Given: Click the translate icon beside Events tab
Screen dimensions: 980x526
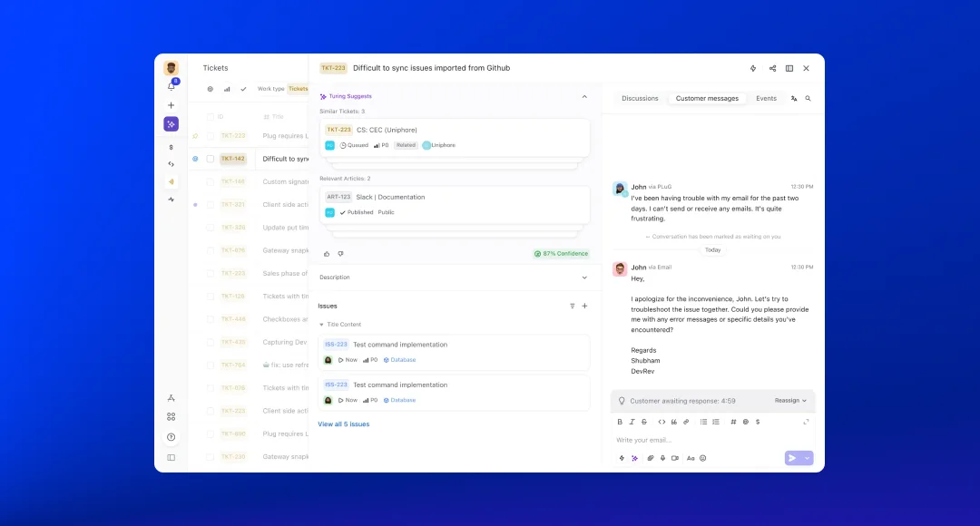Looking at the screenshot, I should (x=794, y=99).
